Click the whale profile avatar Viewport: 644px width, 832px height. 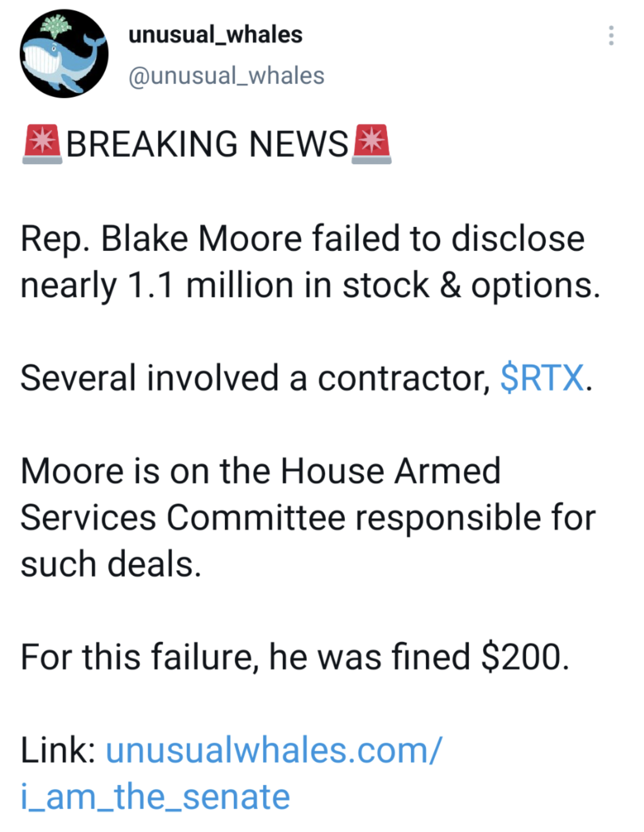click(64, 54)
